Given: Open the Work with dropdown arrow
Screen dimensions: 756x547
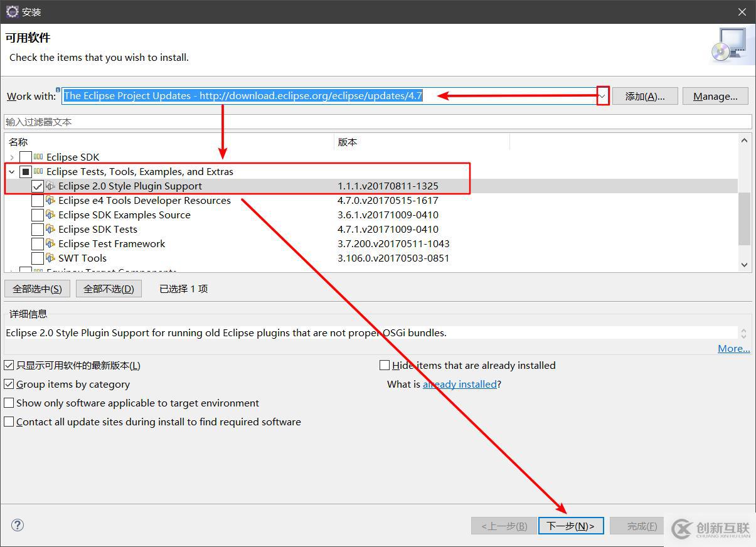Looking at the screenshot, I should [x=602, y=96].
